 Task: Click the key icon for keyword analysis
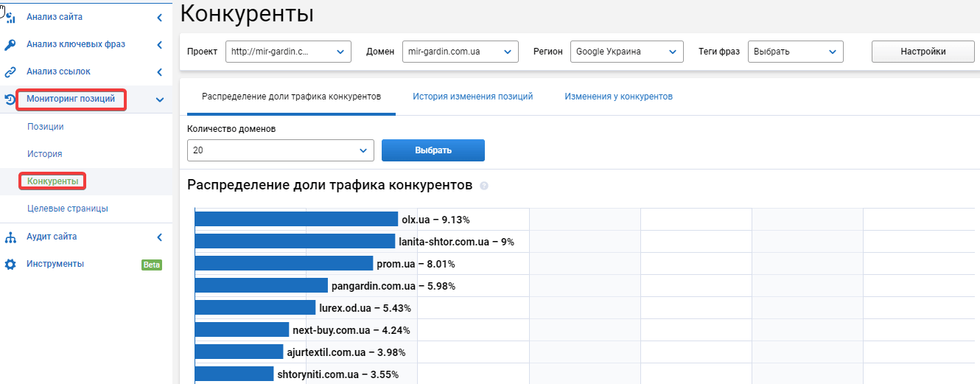point(10,44)
